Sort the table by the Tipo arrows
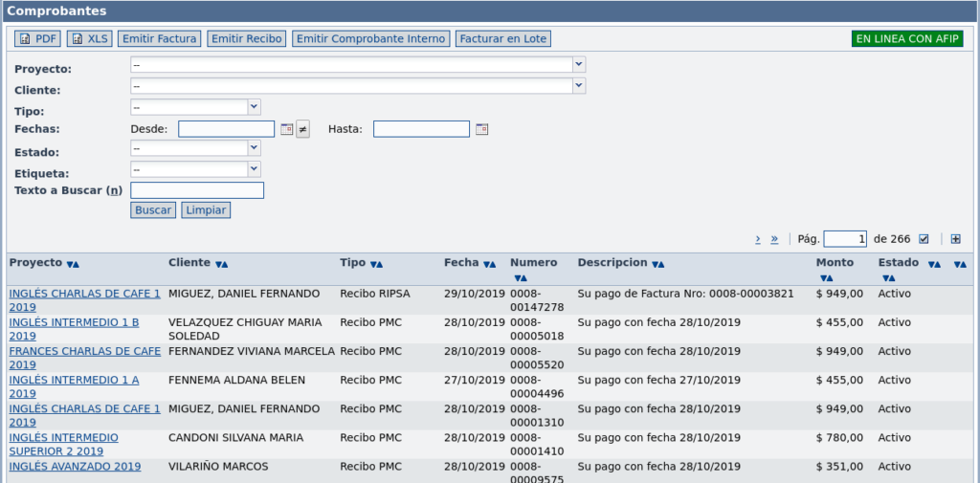This screenshot has width=980, height=483. (x=376, y=264)
